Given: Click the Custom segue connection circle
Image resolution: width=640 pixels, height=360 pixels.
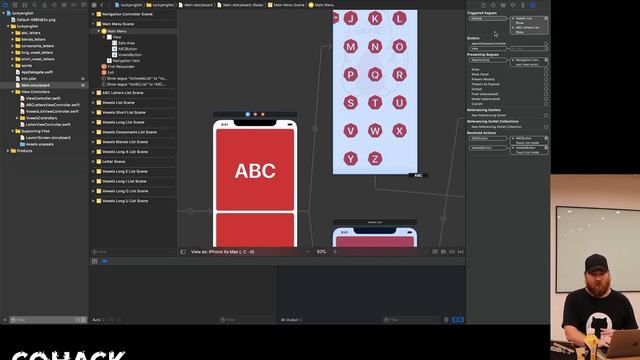Looking at the screenshot, I should tap(546, 104).
